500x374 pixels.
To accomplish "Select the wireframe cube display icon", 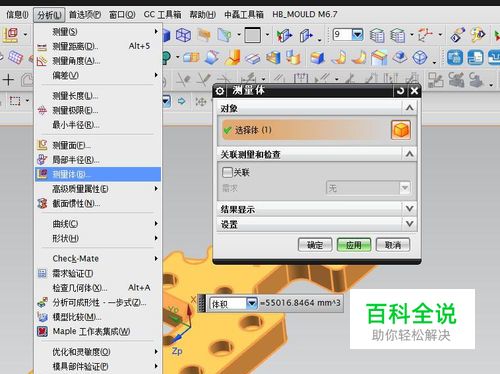I will (x=183, y=35).
